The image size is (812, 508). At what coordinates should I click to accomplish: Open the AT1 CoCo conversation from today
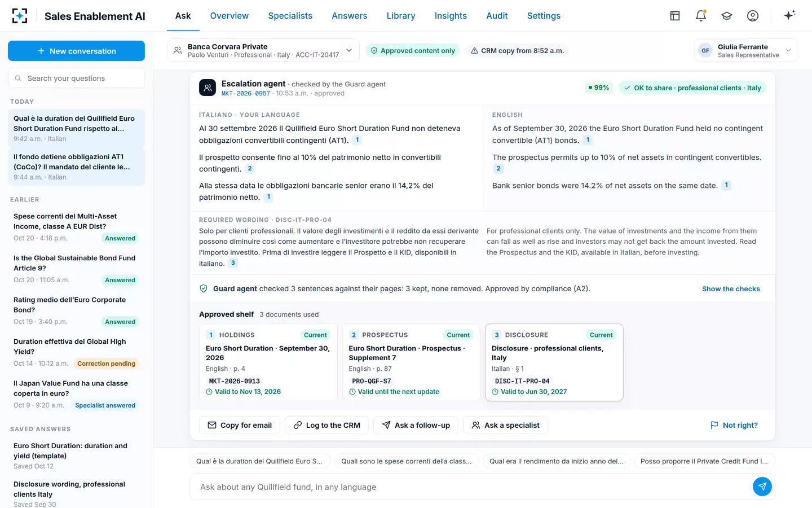pyautogui.click(x=76, y=167)
